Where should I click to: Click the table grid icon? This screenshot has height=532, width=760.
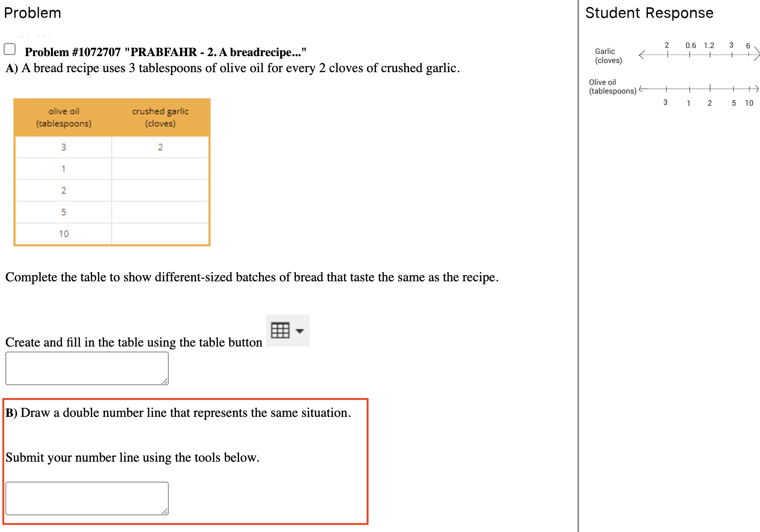(280, 330)
